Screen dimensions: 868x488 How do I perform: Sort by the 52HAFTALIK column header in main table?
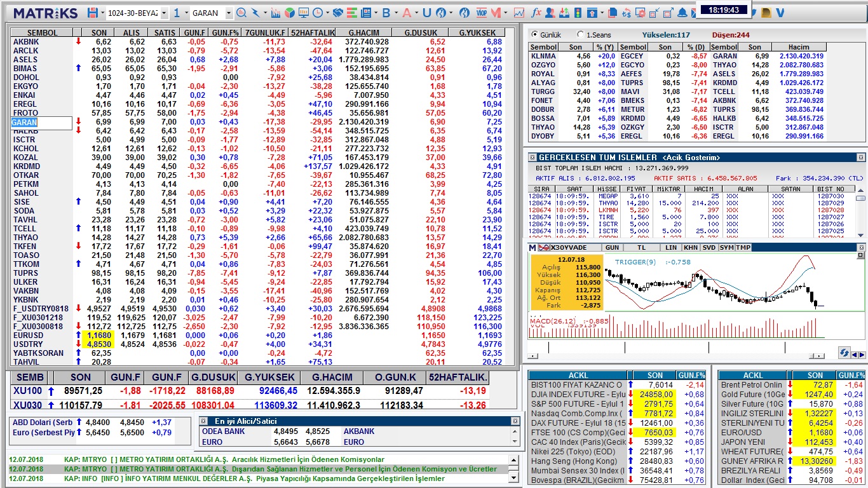[312, 32]
